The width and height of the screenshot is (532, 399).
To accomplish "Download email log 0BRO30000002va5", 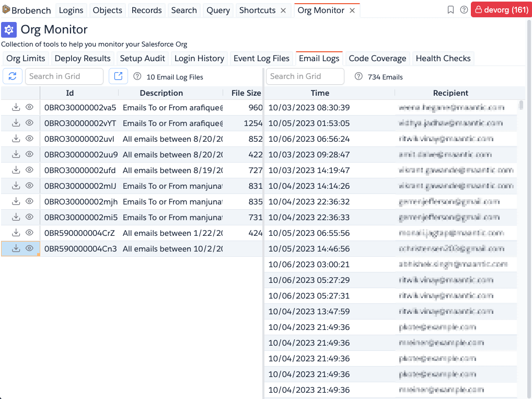I will click(x=16, y=107).
